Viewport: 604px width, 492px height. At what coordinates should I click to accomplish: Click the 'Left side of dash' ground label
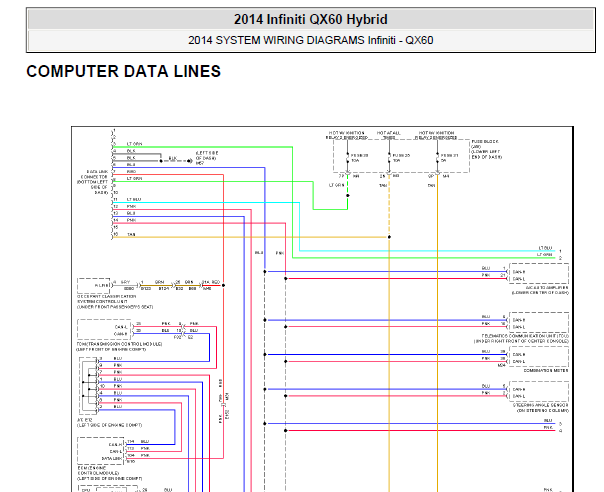point(207,158)
